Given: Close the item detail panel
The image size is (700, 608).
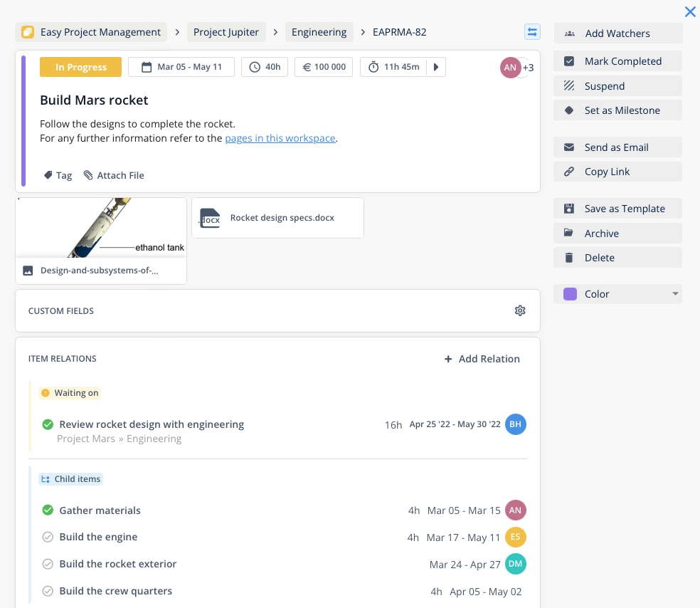Looking at the screenshot, I should (690, 11).
